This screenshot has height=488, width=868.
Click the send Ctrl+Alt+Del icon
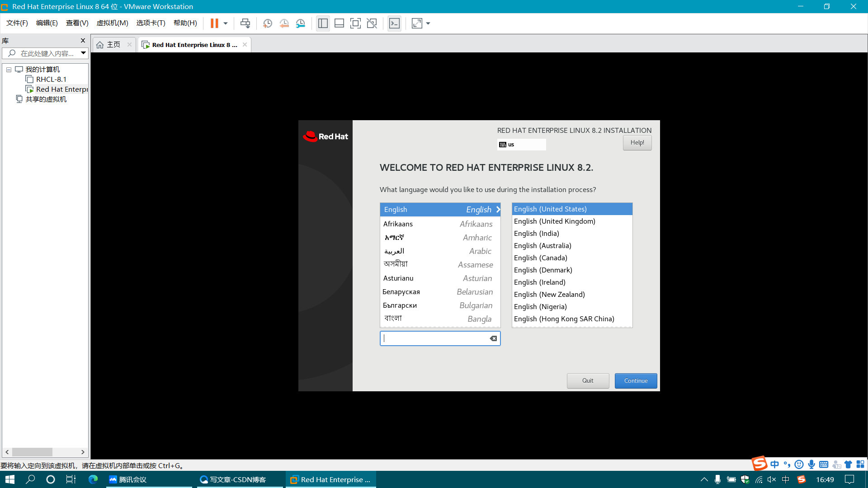point(245,23)
